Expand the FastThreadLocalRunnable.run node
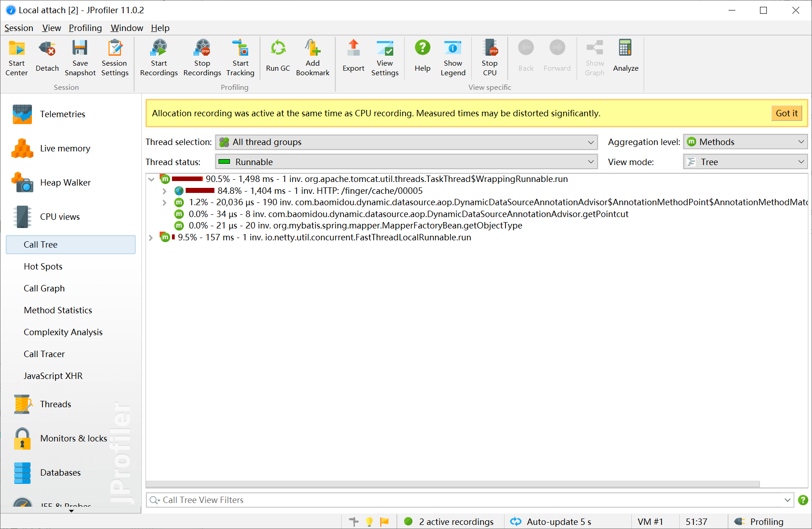 151,238
